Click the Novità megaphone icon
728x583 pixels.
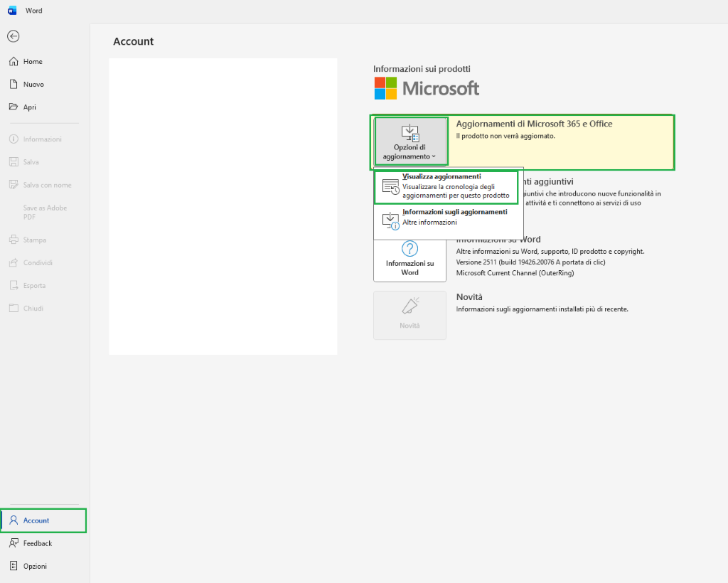tap(410, 306)
